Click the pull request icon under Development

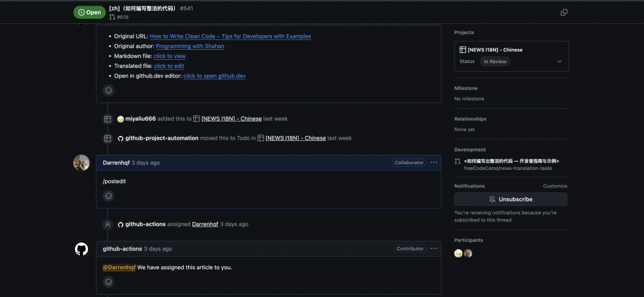[x=458, y=162]
